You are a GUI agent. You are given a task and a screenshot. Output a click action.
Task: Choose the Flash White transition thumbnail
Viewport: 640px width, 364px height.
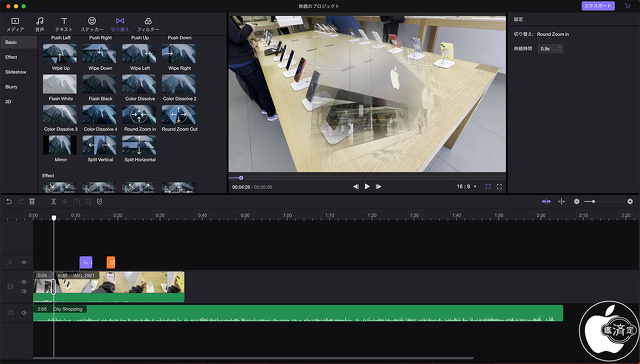[60, 84]
